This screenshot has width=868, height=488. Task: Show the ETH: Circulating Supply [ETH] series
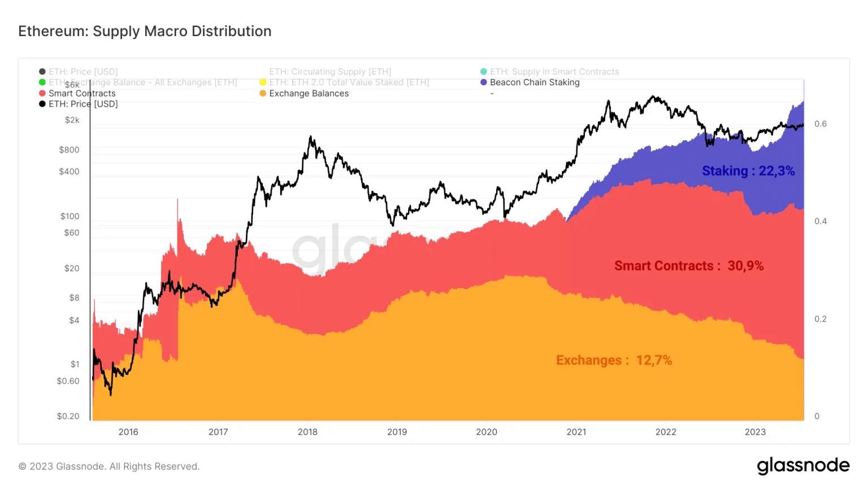pyautogui.click(x=330, y=72)
